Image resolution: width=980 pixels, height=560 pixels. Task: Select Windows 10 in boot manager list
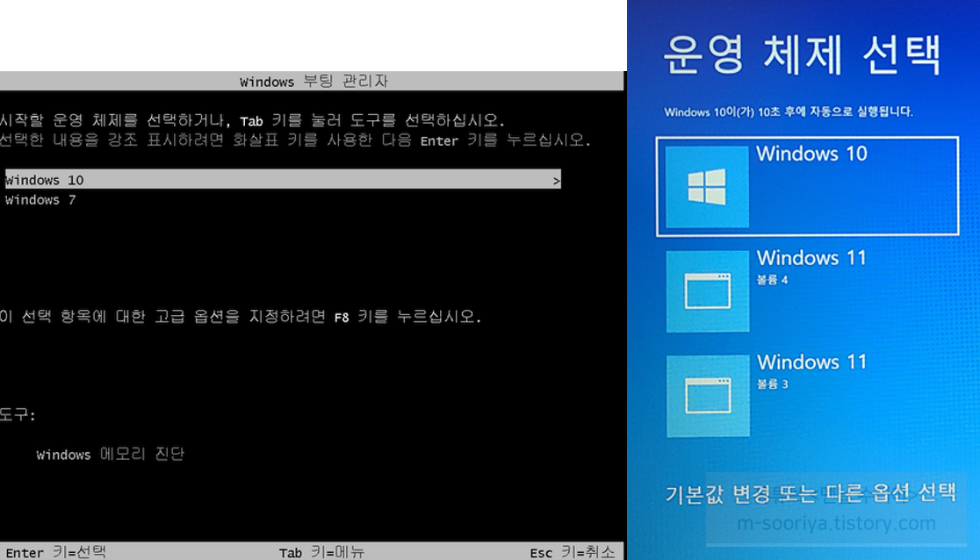283,179
